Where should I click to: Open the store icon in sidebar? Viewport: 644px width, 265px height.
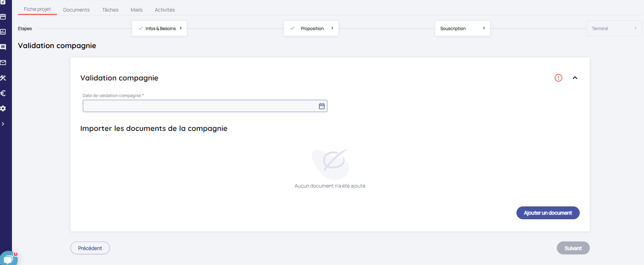click(x=3, y=17)
